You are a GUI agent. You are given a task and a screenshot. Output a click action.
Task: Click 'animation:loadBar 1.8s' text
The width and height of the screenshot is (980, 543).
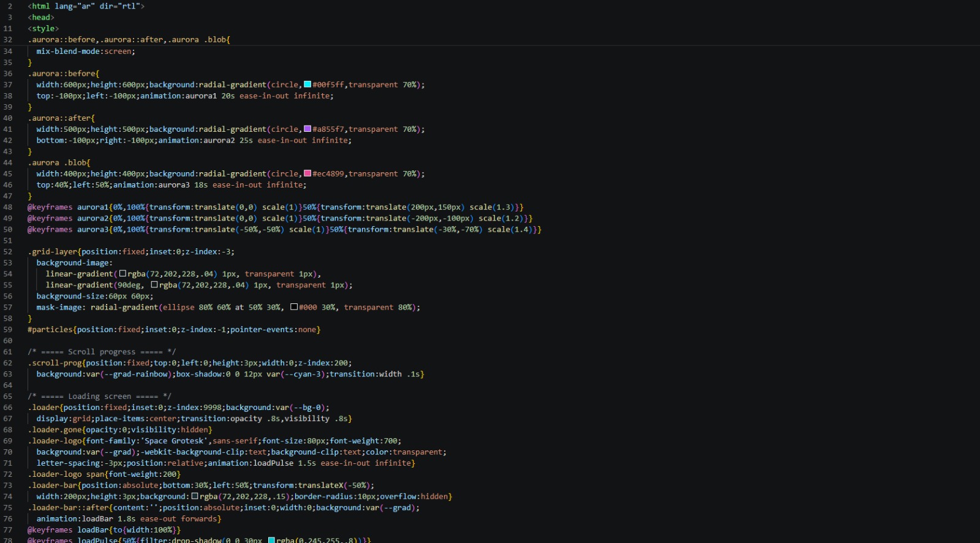point(86,519)
